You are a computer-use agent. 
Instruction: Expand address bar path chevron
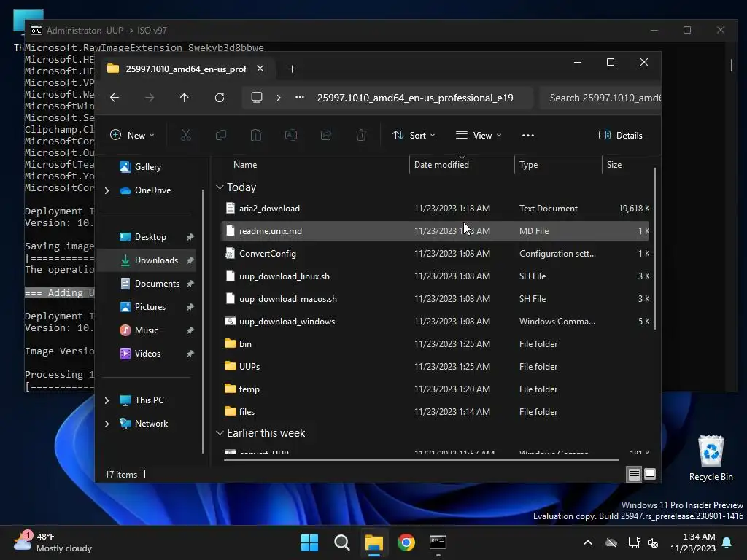click(279, 98)
